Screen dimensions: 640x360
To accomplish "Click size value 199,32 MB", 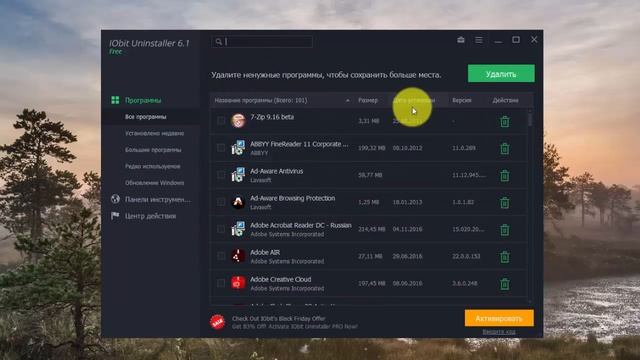I will pyautogui.click(x=371, y=148).
